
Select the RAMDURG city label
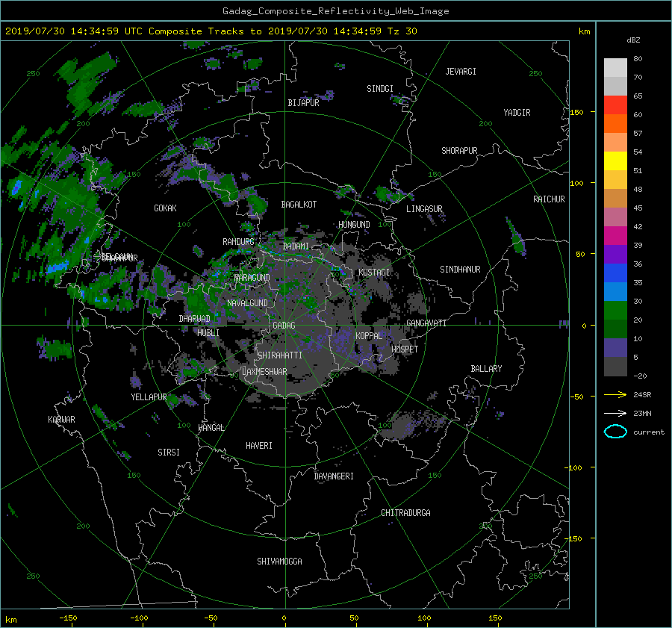pyautogui.click(x=238, y=242)
